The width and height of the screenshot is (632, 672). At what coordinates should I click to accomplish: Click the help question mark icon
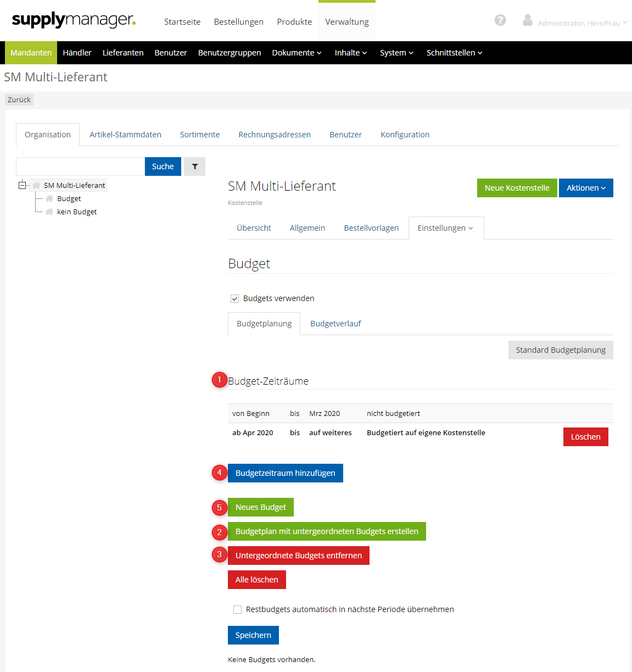click(x=500, y=20)
